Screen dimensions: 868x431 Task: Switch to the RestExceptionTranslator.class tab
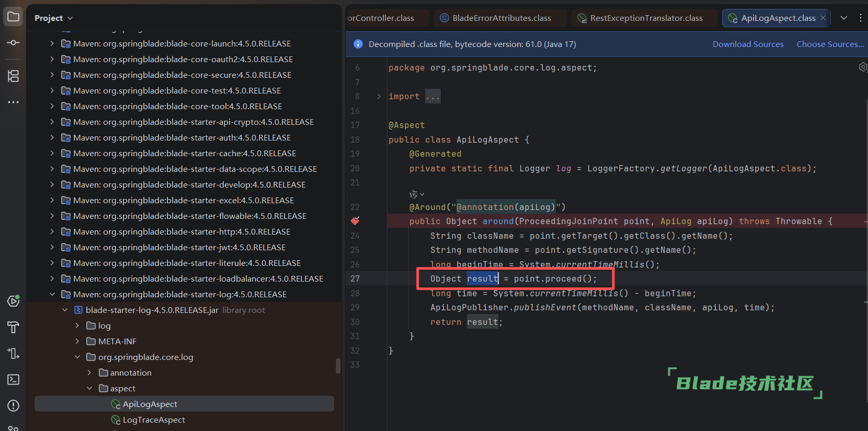(x=646, y=18)
